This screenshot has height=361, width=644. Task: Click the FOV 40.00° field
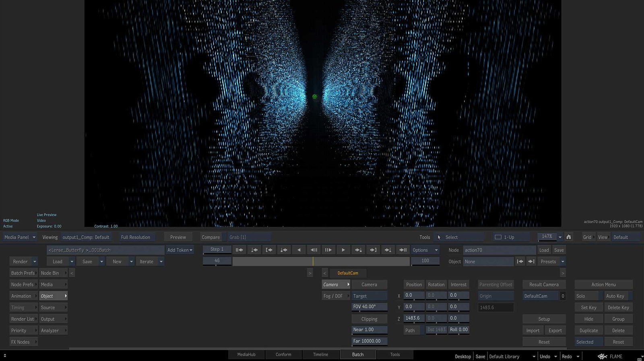coord(369,307)
